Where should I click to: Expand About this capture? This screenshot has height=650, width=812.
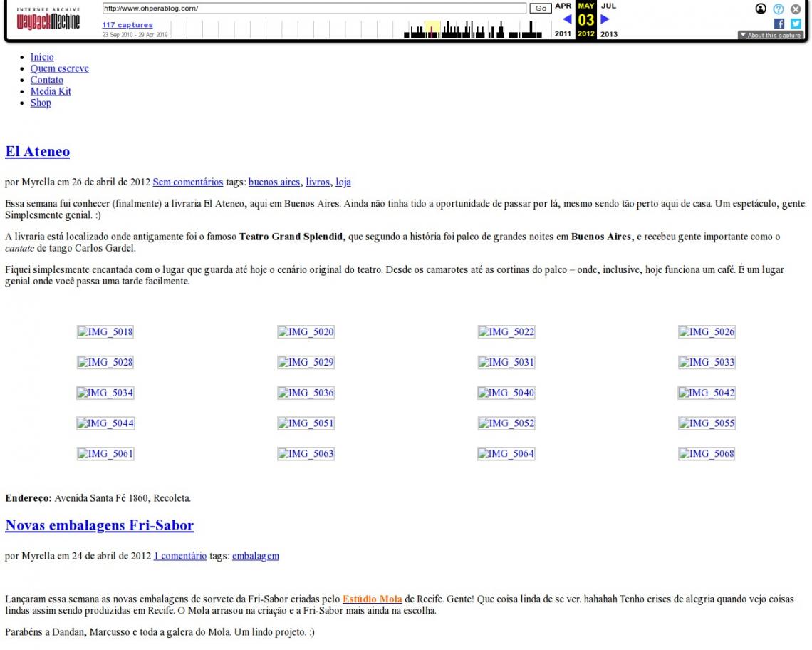(x=771, y=35)
